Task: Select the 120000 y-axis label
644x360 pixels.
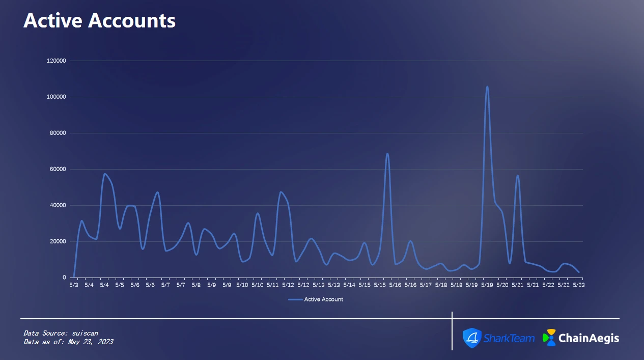Action: click(x=57, y=61)
